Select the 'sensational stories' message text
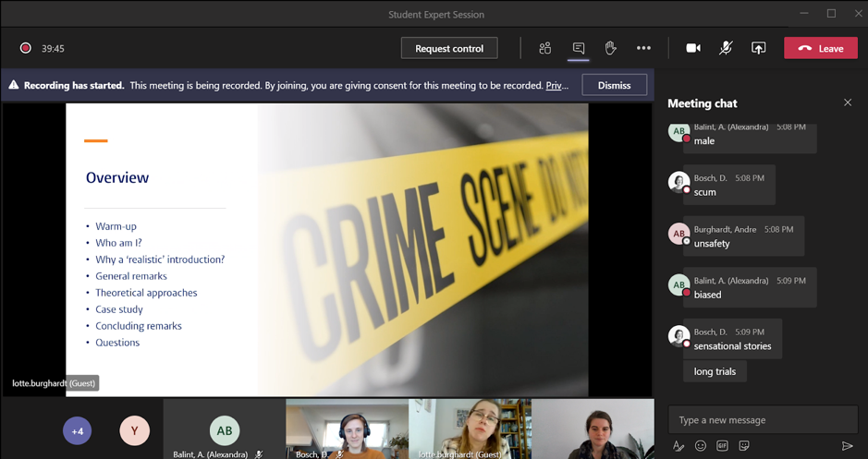The image size is (868, 459). pos(732,346)
